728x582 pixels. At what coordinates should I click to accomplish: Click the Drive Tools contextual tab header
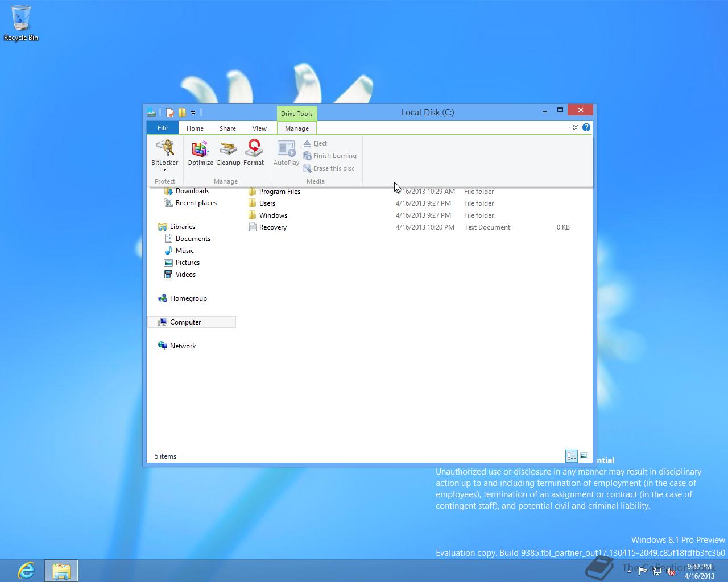[x=297, y=114]
